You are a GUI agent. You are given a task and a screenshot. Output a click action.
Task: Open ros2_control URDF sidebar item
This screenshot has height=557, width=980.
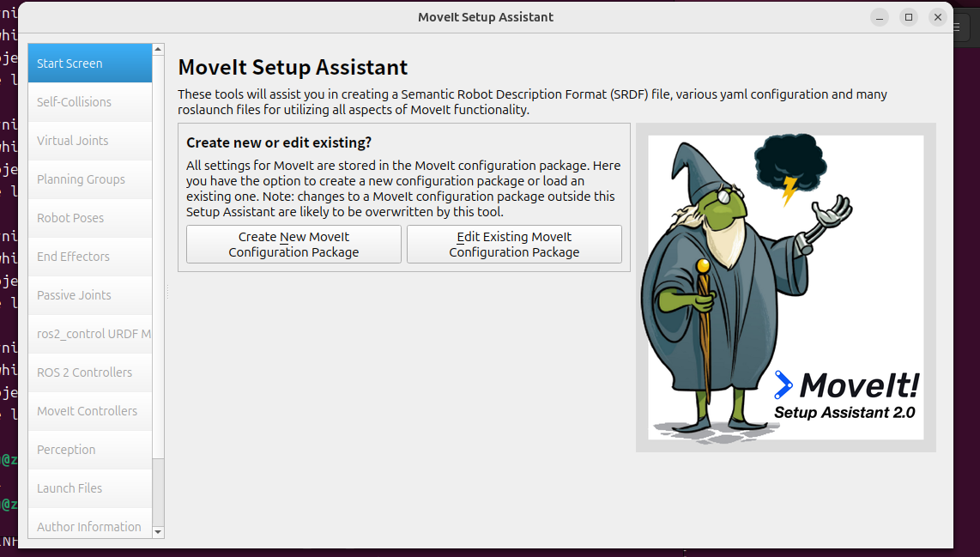(90, 334)
